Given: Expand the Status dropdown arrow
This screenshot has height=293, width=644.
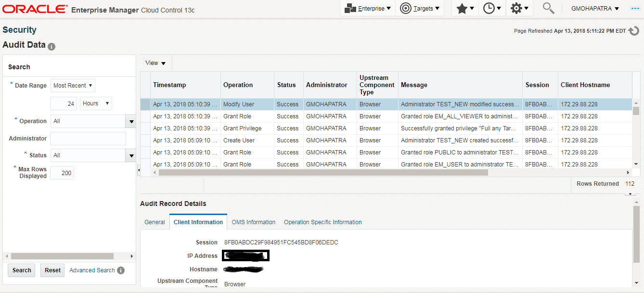Looking at the screenshot, I should coord(130,155).
